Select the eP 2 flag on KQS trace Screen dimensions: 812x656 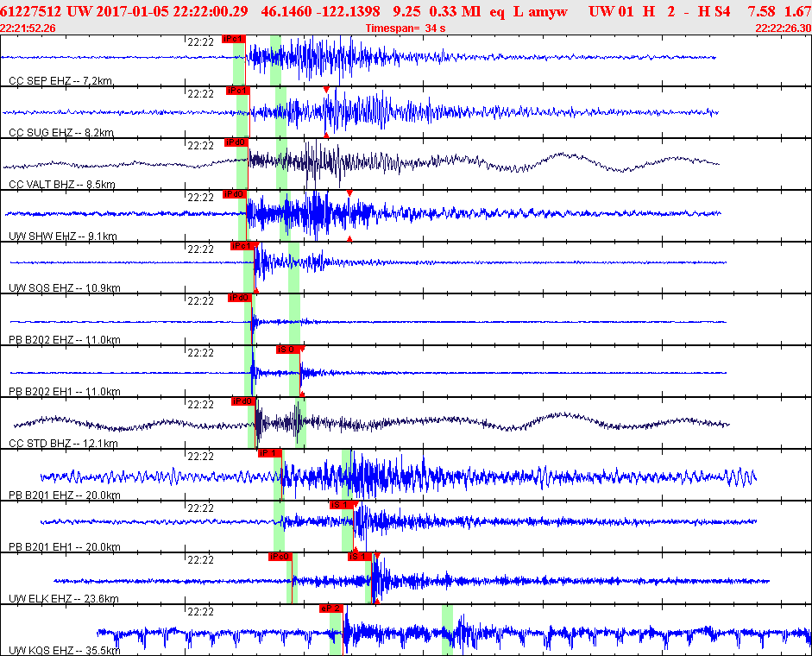coord(330,609)
